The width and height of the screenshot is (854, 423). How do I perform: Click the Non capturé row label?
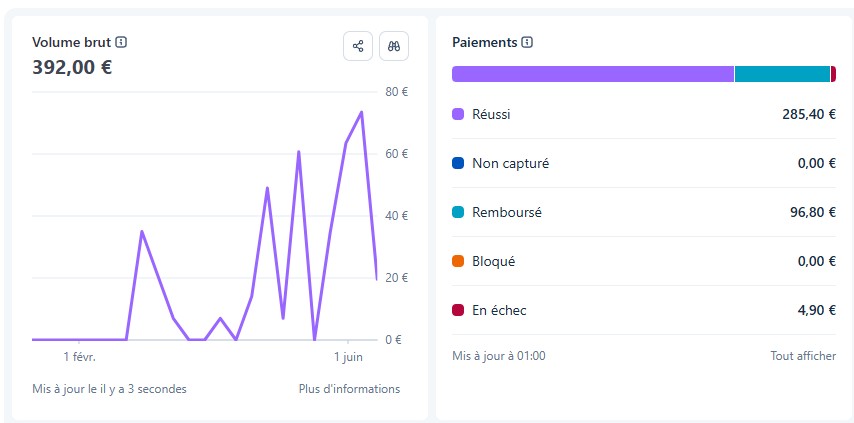(510, 163)
